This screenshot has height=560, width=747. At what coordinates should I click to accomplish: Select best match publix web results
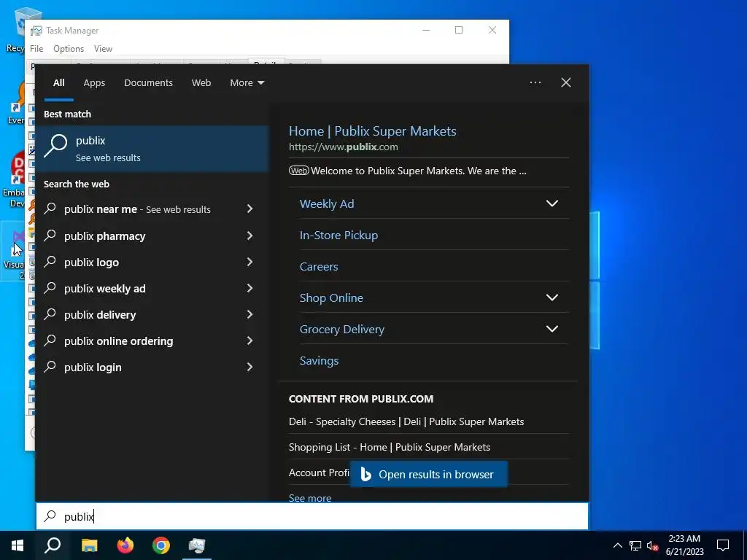152,149
